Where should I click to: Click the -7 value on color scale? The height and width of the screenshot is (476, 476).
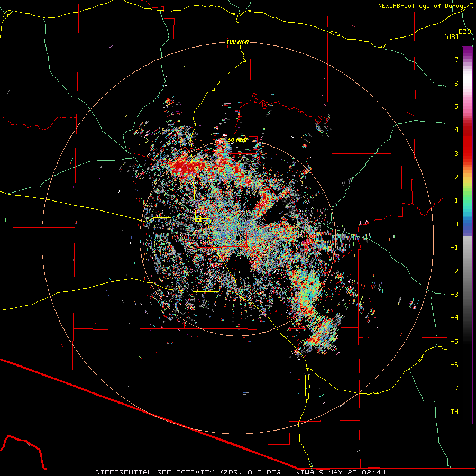point(454,388)
